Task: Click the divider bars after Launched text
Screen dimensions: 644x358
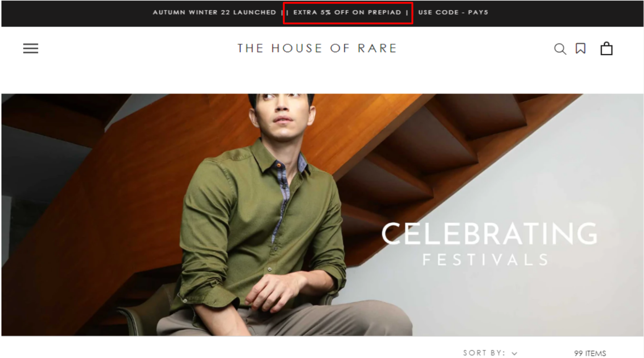Action: click(285, 13)
